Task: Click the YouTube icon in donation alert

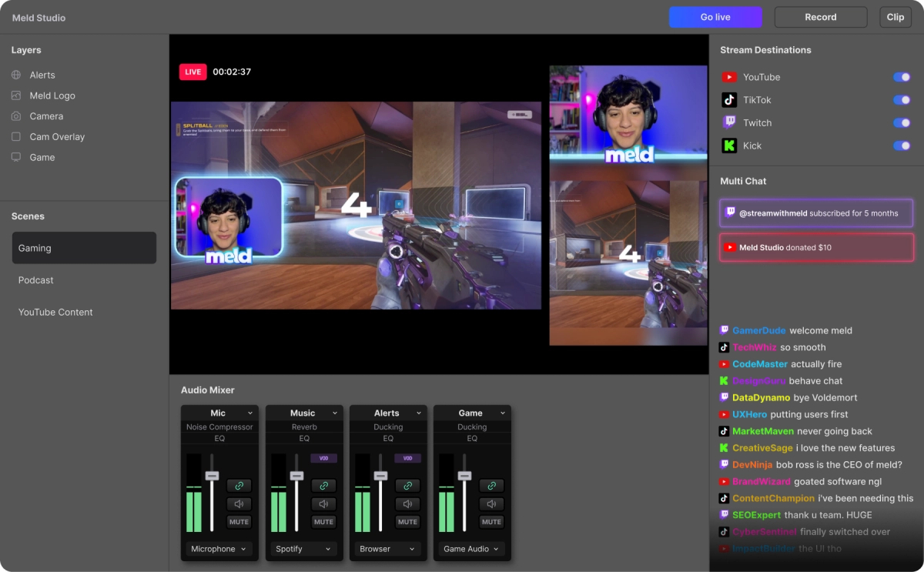Action: pyautogui.click(x=730, y=247)
